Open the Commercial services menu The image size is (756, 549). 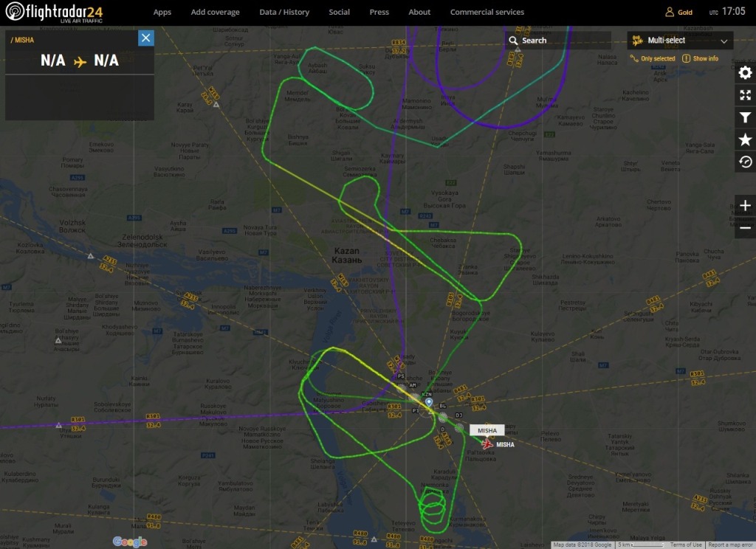pyautogui.click(x=487, y=12)
